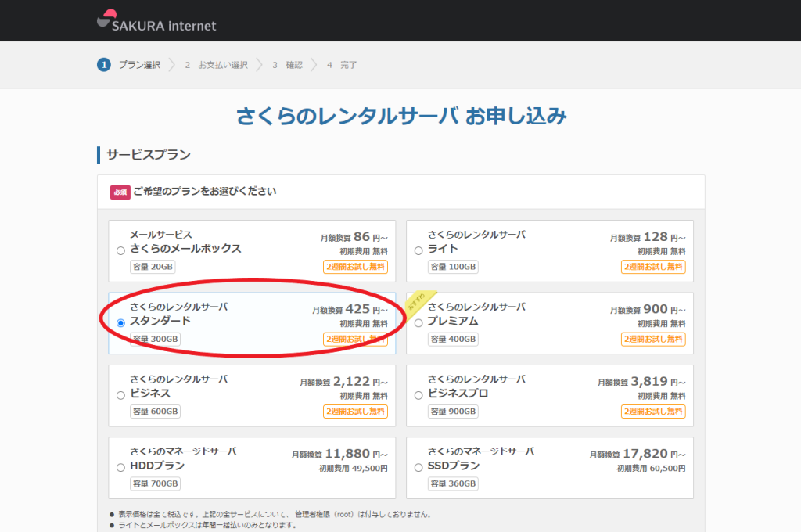The width and height of the screenshot is (801, 532).
Task: Click the 2週間お試し無料 badge on ビジネス card
Action: 356,412
